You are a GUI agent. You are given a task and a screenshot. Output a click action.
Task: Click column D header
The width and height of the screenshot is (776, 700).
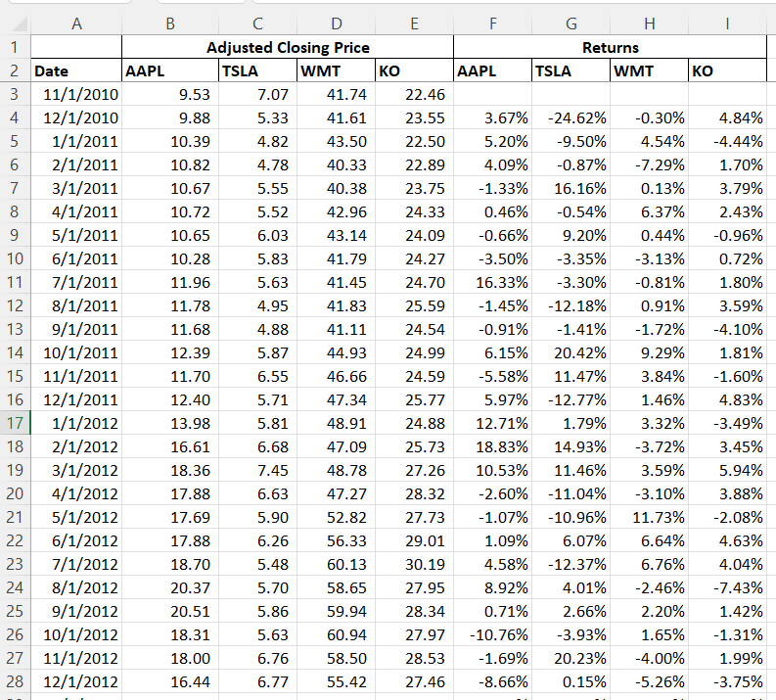(x=336, y=23)
